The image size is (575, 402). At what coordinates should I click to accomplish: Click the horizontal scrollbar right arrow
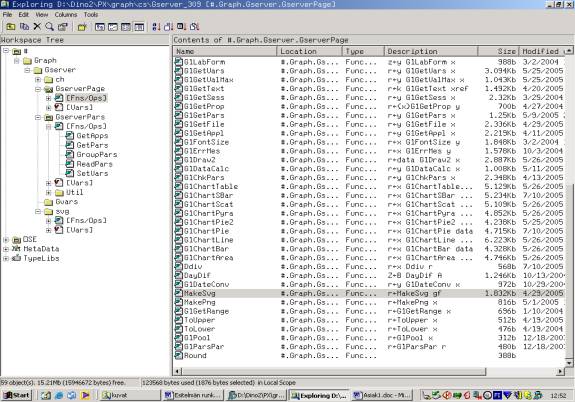pos(560,371)
